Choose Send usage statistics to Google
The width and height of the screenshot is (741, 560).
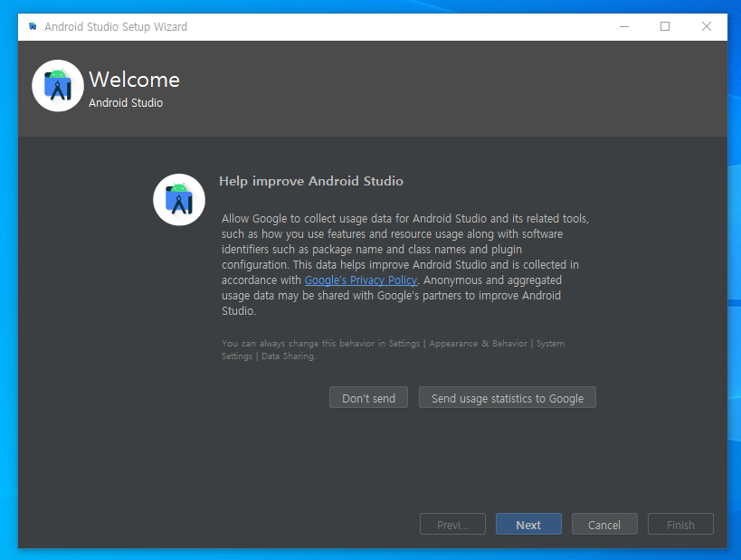pos(507,398)
